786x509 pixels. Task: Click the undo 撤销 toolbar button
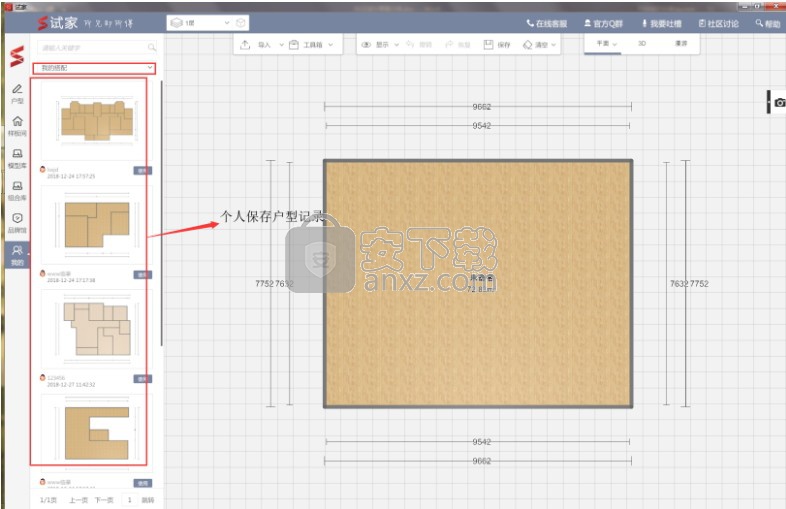pyautogui.click(x=419, y=45)
